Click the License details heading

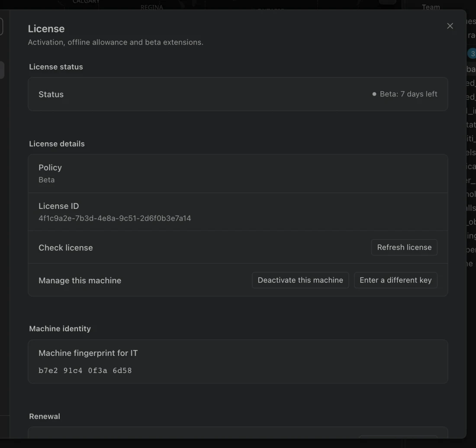57,144
